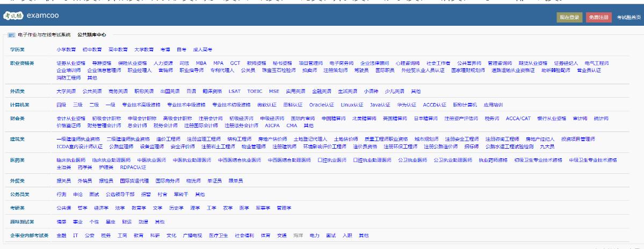Open the 电子作业与在线考试系统 tab
Image resolution: width=644 pixels, height=249 pixels.
[x=45, y=35]
